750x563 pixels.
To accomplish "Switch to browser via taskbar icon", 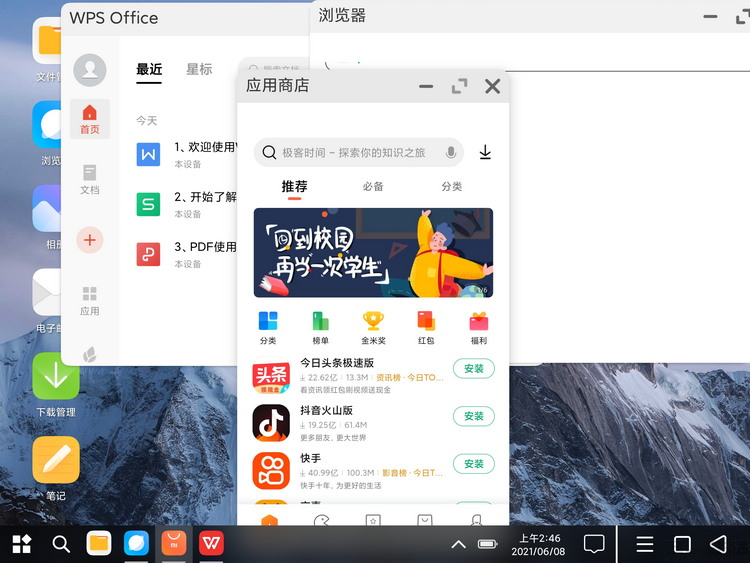I will tap(136, 543).
